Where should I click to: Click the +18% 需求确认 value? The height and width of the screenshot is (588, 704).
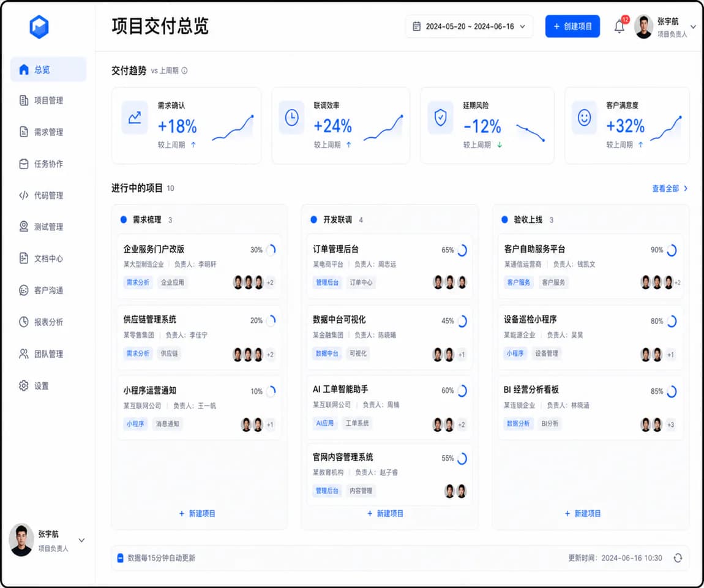(x=178, y=126)
